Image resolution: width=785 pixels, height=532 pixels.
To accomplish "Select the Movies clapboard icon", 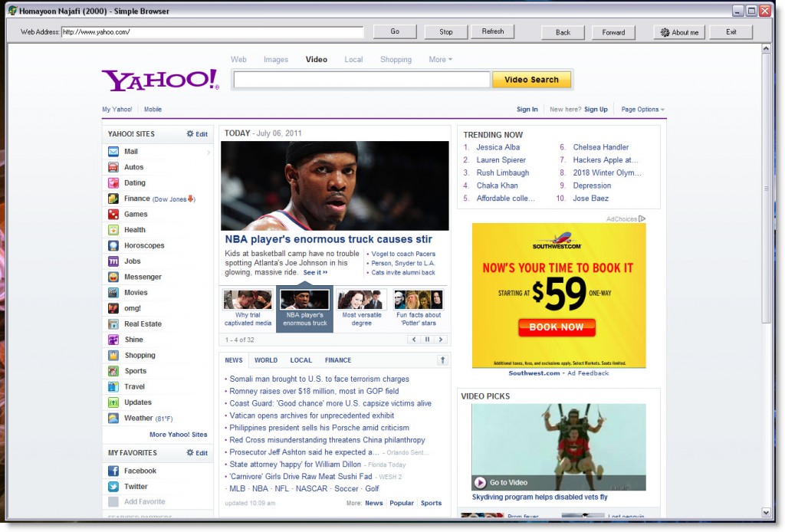I will (113, 293).
